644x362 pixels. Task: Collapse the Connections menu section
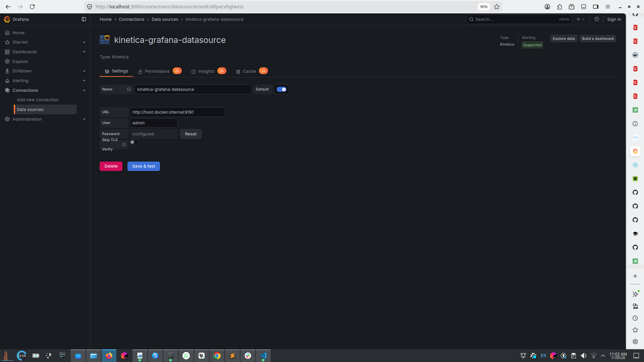[84, 90]
